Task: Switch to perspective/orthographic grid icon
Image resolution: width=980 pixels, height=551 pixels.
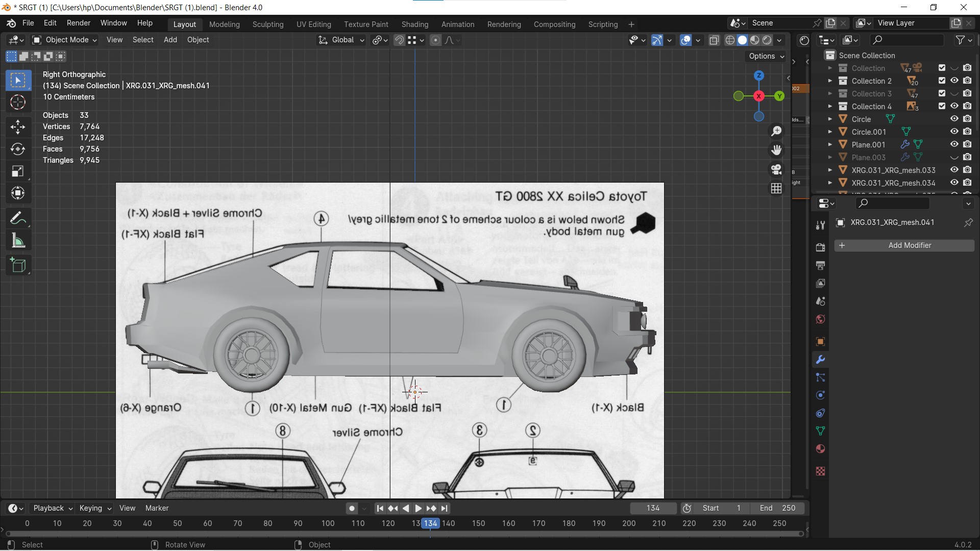Action: (776, 188)
